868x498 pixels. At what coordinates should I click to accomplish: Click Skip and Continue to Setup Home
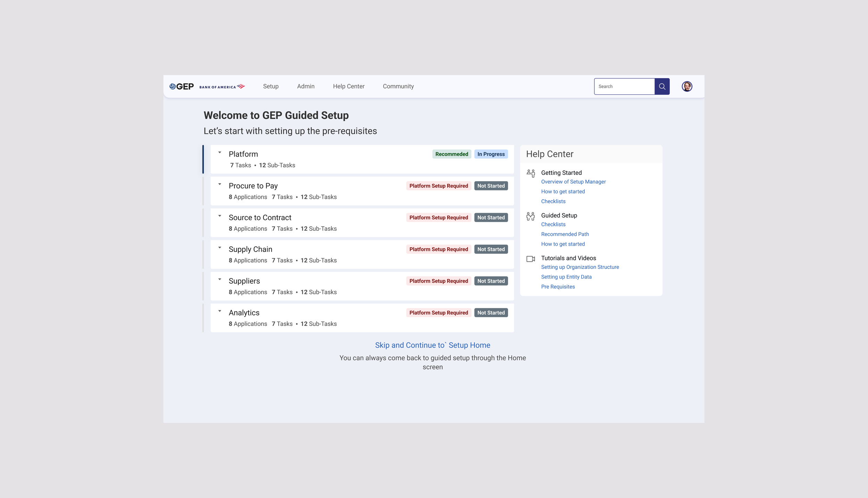[432, 345]
